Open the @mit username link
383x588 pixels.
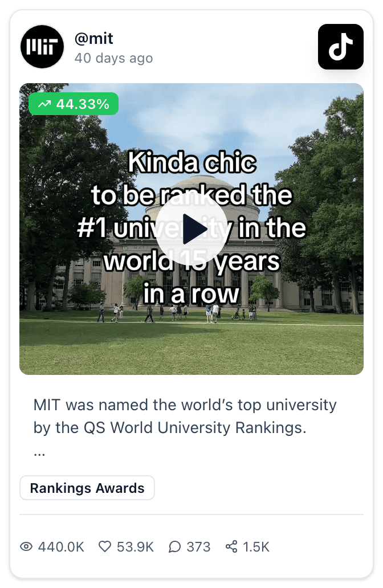click(x=94, y=38)
